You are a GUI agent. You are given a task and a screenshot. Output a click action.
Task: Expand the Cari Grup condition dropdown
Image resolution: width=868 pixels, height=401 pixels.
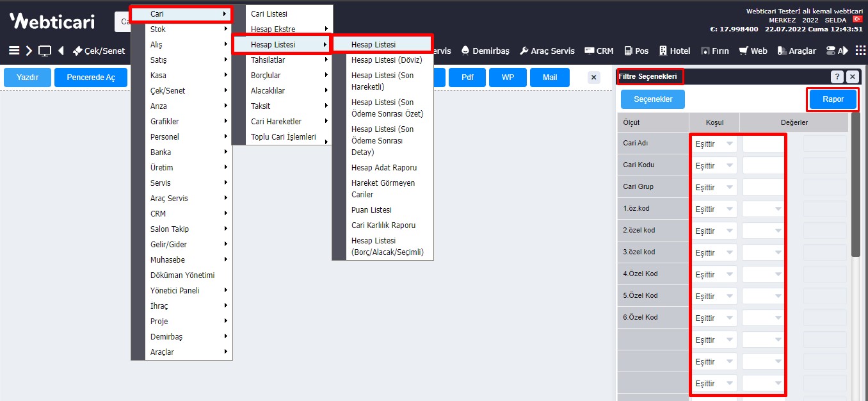coord(714,188)
